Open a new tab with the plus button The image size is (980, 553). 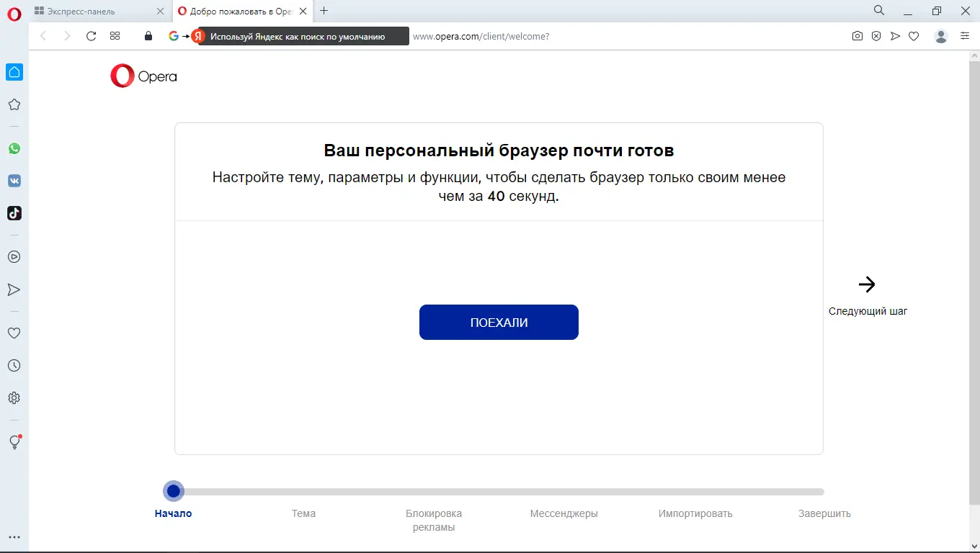point(324,11)
